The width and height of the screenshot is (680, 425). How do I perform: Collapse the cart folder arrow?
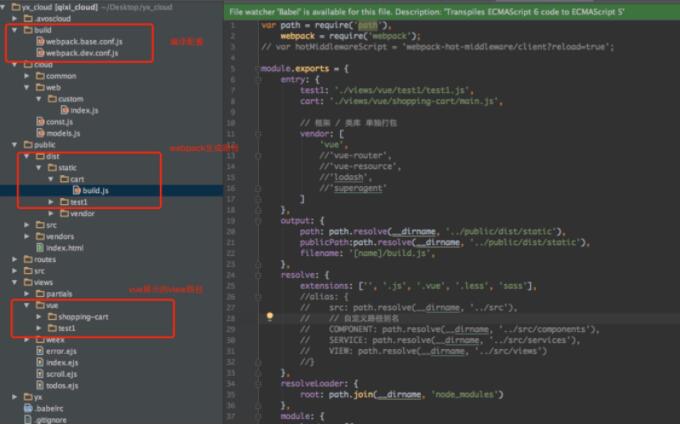[51, 179]
